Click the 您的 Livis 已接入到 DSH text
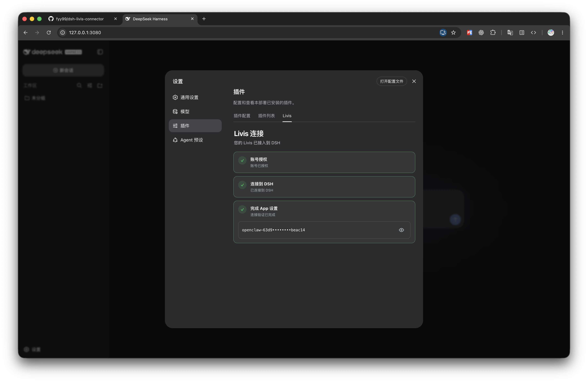 pyautogui.click(x=257, y=143)
